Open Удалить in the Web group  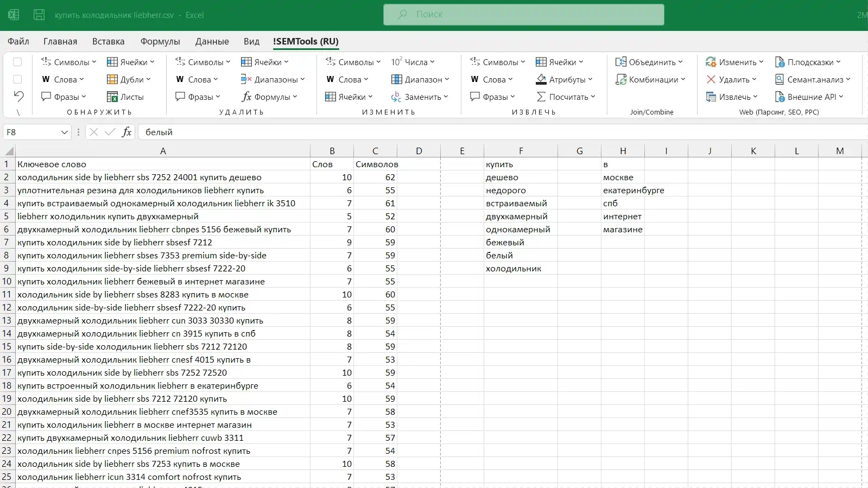(x=732, y=79)
